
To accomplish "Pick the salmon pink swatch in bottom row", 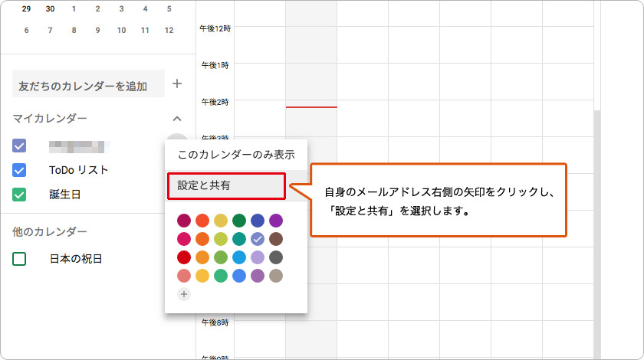I will (184, 276).
